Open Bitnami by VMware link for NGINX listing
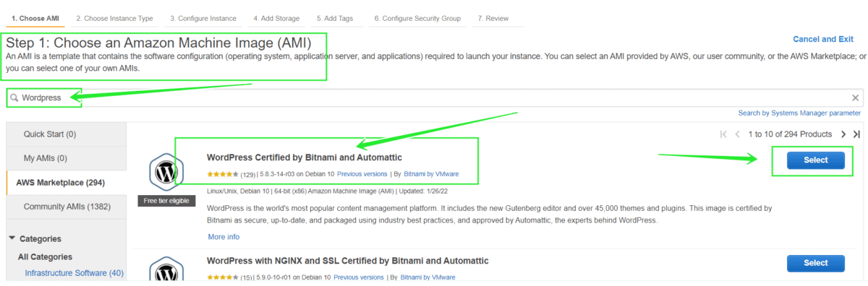The image size is (868, 286). [428, 277]
